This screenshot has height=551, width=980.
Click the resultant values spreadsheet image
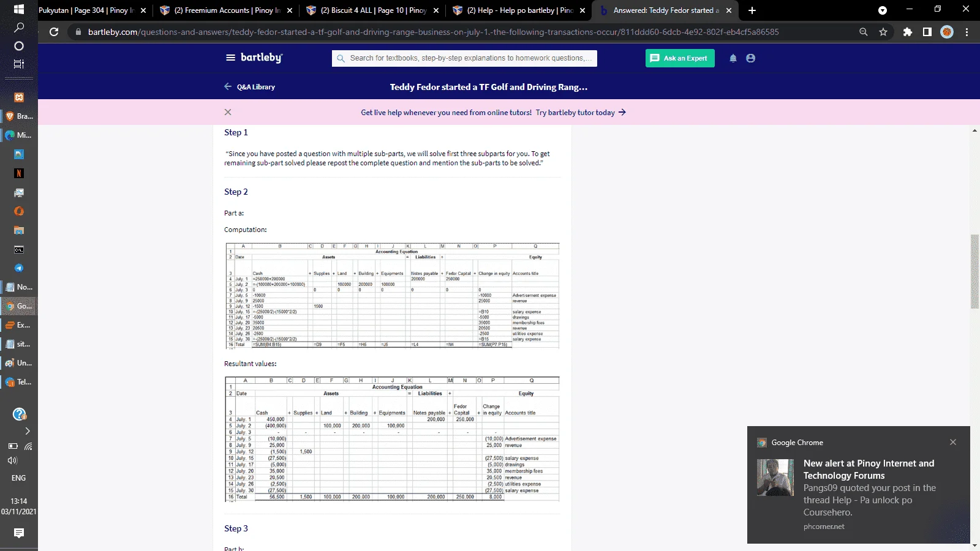click(393, 439)
